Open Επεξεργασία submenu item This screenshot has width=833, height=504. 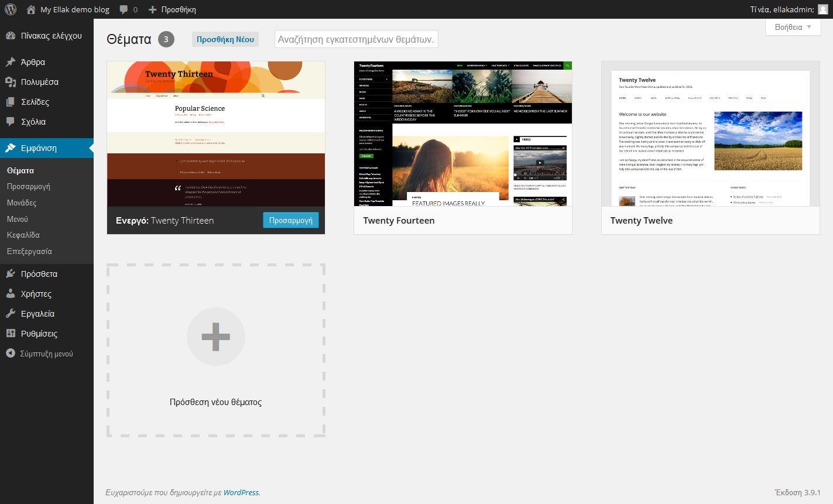click(x=29, y=252)
